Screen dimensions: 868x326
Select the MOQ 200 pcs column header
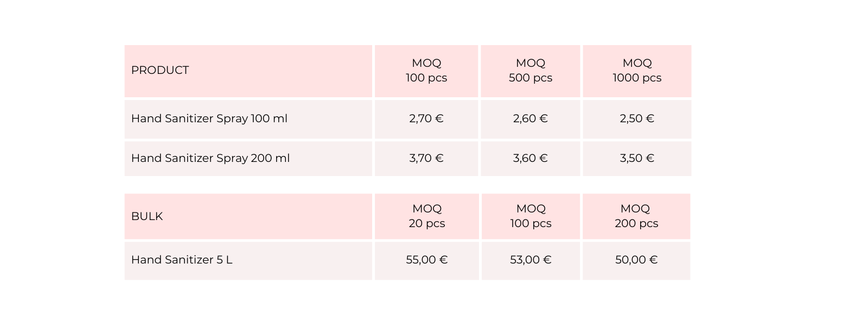[x=636, y=216]
